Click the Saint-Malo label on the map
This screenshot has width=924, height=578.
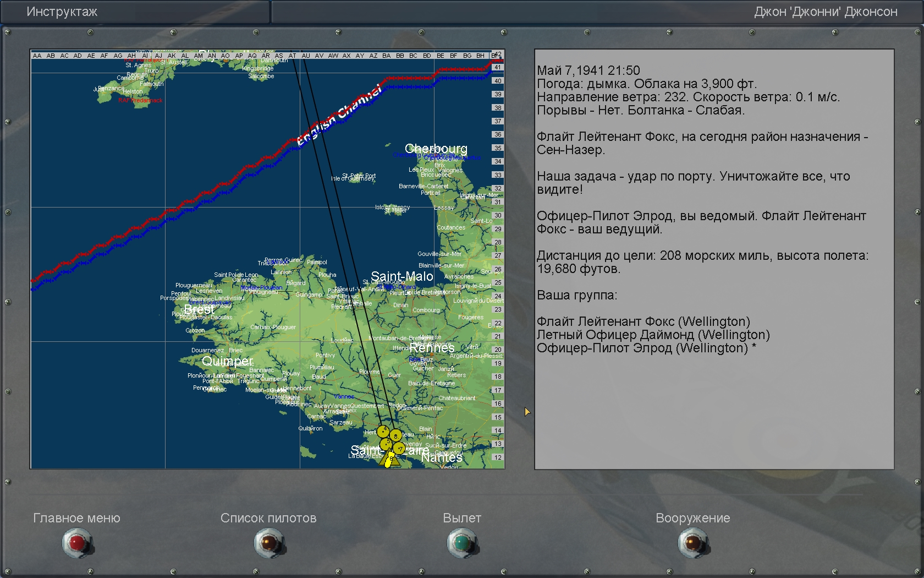pos(402,276)
